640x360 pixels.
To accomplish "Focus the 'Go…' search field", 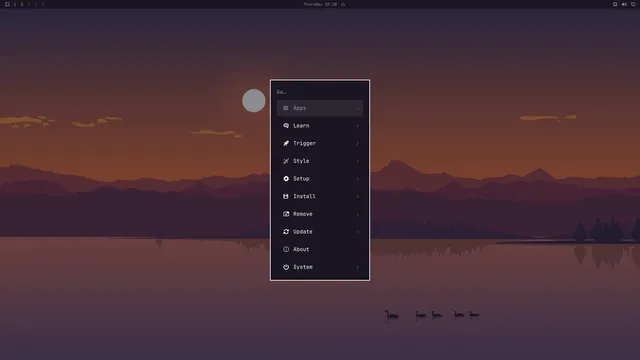I will coord(320,92).
